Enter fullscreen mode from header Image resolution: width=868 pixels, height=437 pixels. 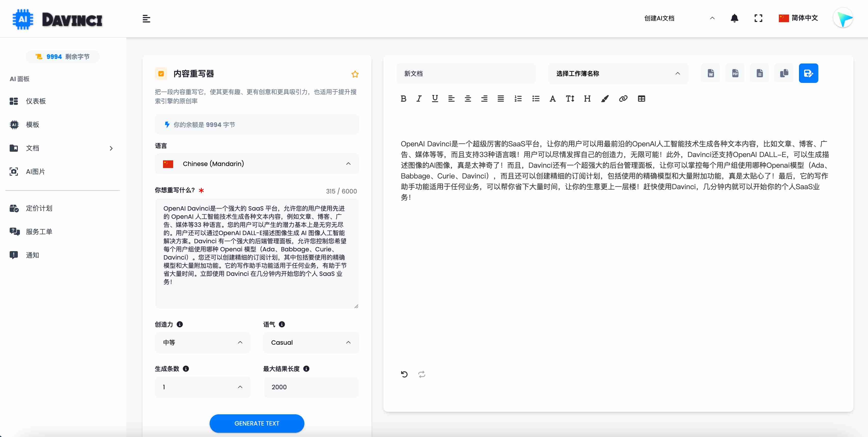(758, 18)
